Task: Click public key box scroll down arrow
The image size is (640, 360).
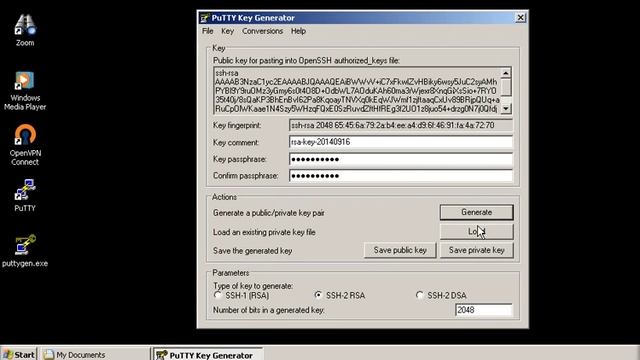Action: pos(506,108)
